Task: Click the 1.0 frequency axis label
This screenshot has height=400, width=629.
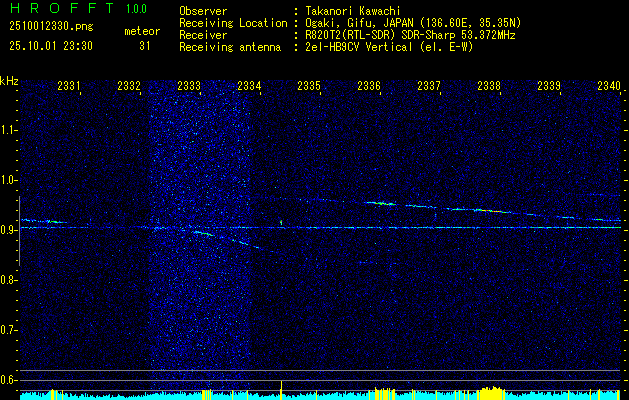Action: point(8,180)
